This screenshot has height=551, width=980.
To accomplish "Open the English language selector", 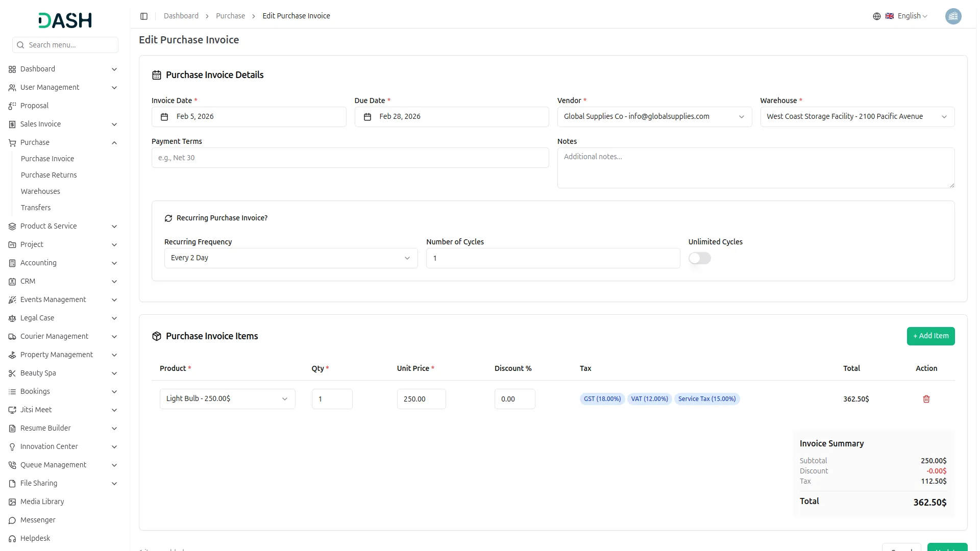I will coord(908,16).
